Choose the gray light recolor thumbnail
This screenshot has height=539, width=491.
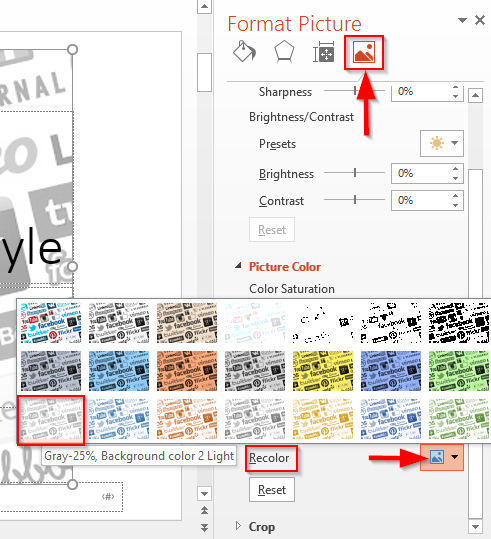[x=255, y=419]
